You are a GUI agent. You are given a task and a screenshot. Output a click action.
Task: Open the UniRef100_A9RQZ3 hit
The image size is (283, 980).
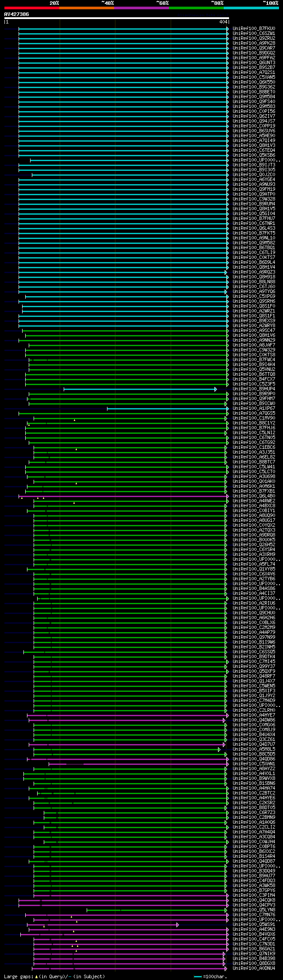pos(254,272)
